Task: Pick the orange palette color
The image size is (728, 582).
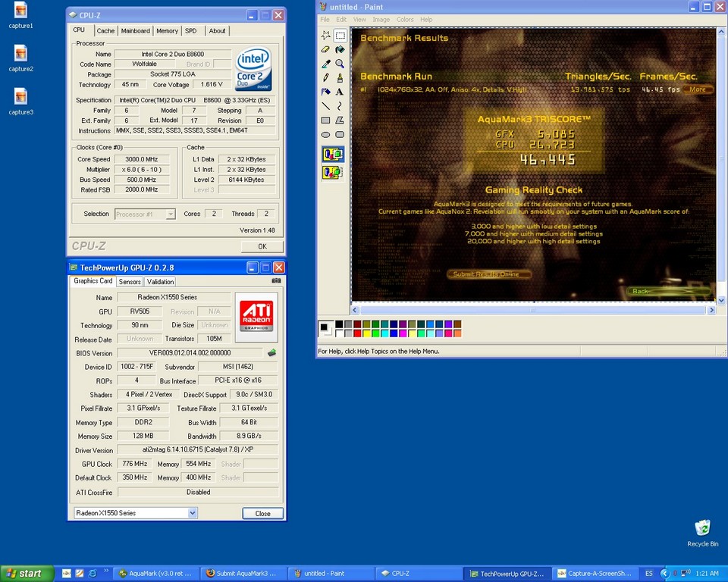Action: 457,333
